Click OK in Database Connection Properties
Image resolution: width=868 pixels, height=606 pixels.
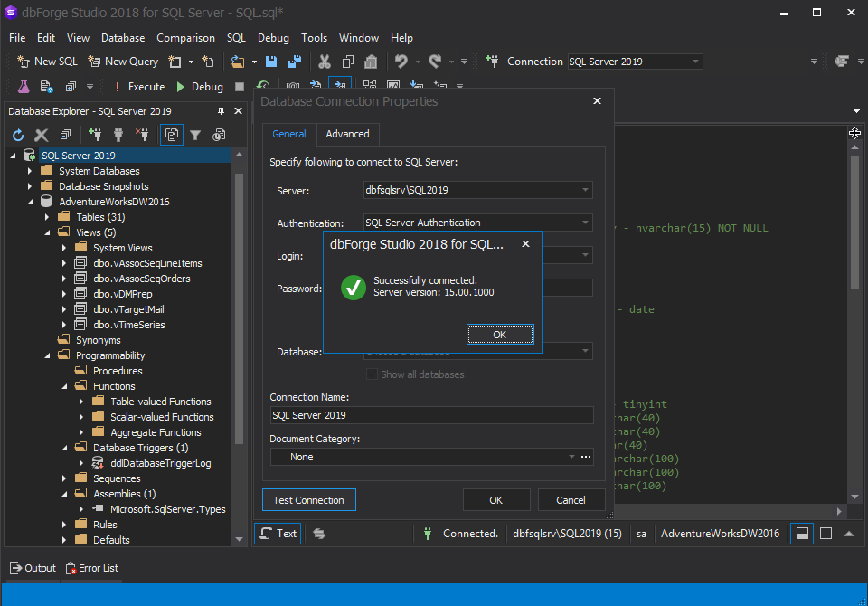pos(496,500)
